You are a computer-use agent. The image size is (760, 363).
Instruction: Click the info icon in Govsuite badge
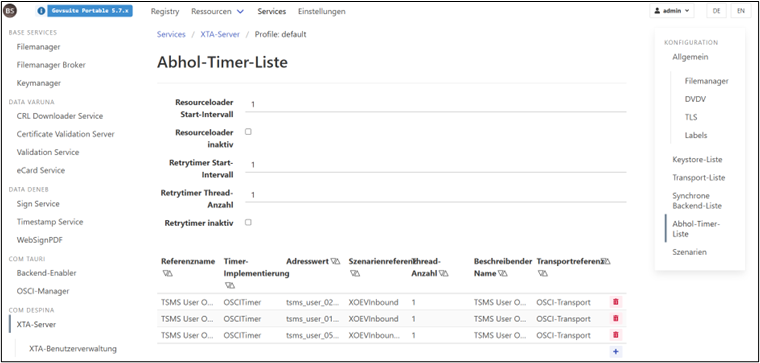[x=41, y=11]
